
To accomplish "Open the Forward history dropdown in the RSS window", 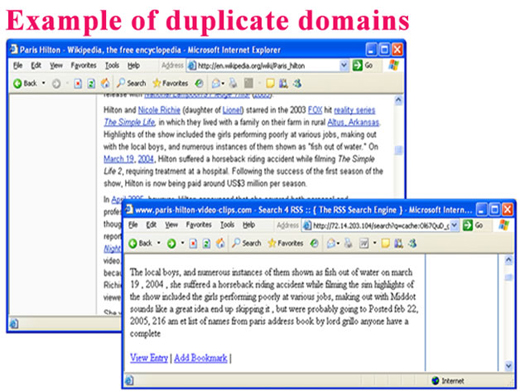I will pyautogui.click(x=182, y=243).
